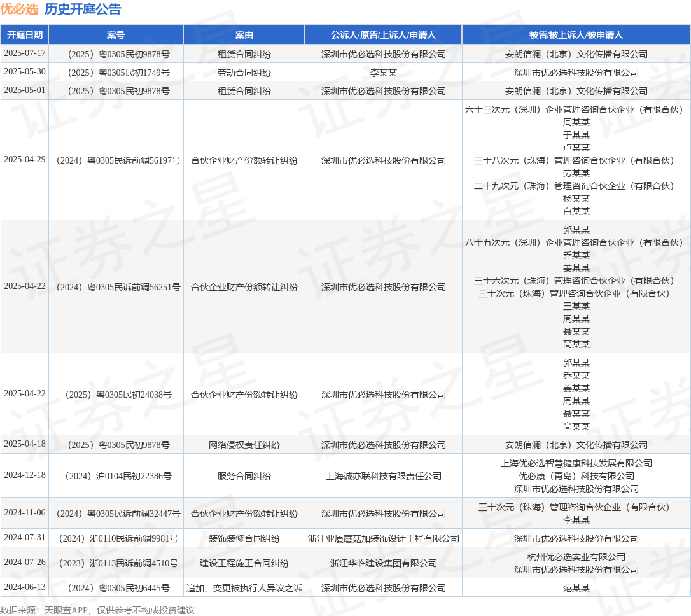Screen dimensions: 691x616
Task: Click the data source note 天眼查APP
Action: pos(66,610)
